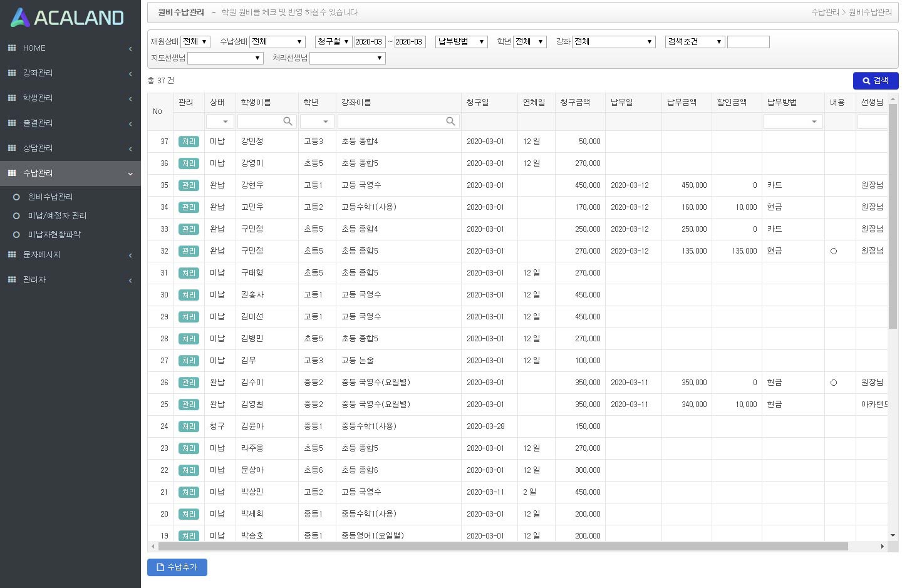This screenshot has width=907, height=588.
Task: Click 처리 button for 박상민 row
Action: tap(189, 492)
